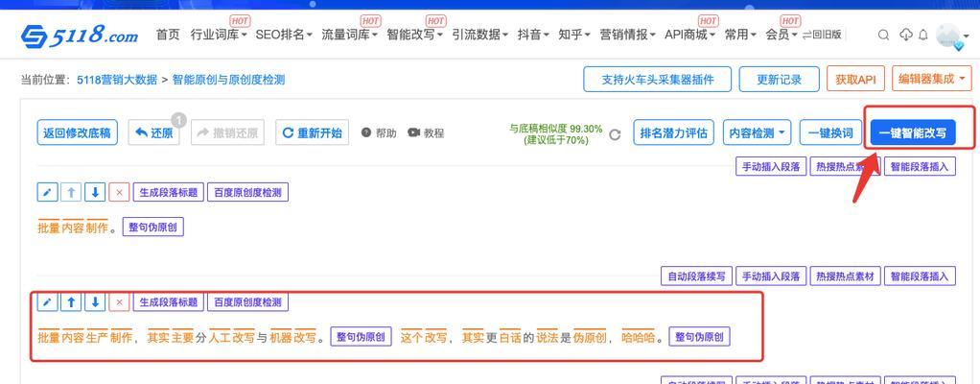The height and width of the screenshot is (384, 980).
Task: Click the 还原 undo button
Action: (153, 132)
